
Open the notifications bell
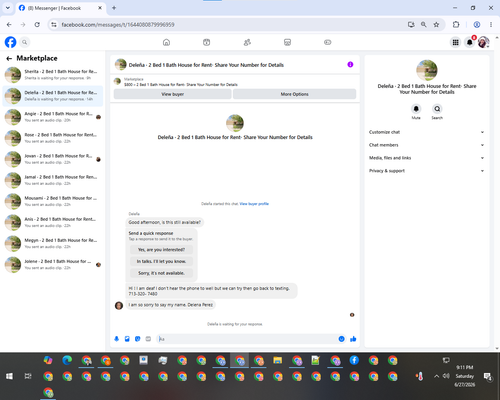click(470, 42)
